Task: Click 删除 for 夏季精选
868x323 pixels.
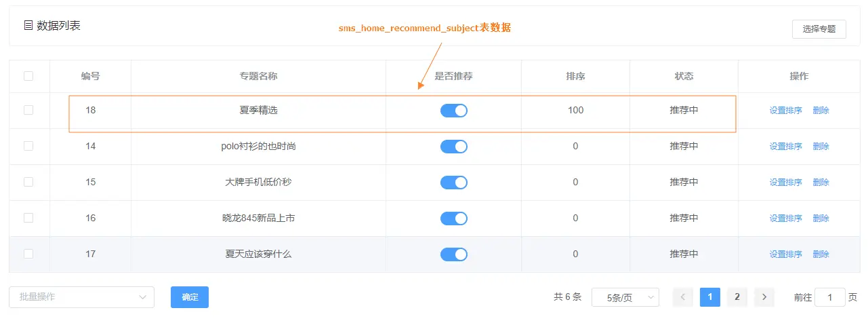Action: [821, 110]
